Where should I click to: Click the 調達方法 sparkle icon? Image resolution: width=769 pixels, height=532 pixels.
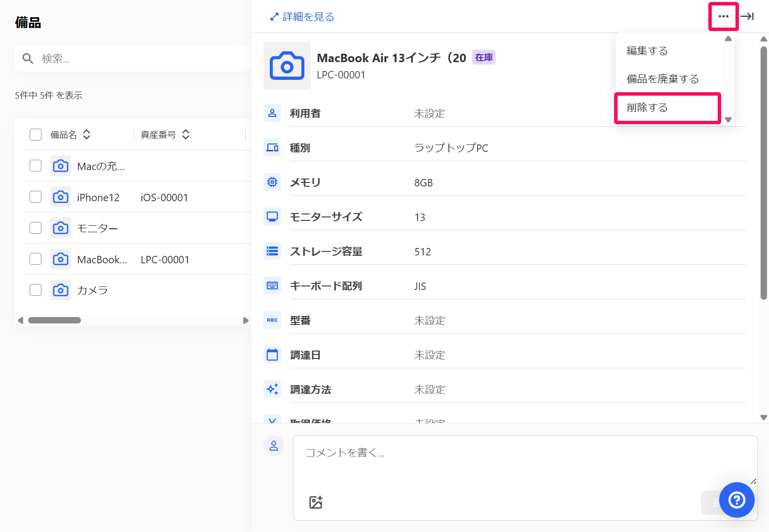(x=272, y=389)
